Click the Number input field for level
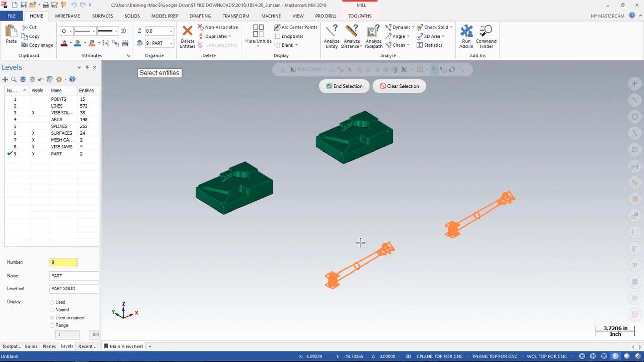This screenshot has height=362, width=644. click(x=63, y=262)
